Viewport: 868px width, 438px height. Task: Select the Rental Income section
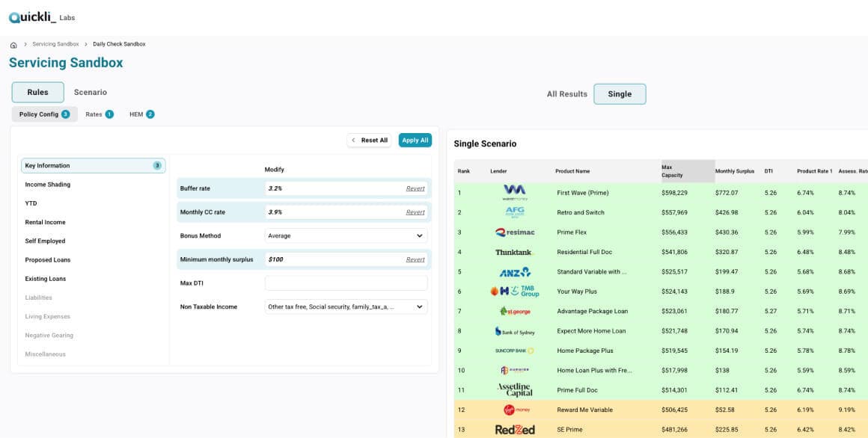click(x=45, y=221)
